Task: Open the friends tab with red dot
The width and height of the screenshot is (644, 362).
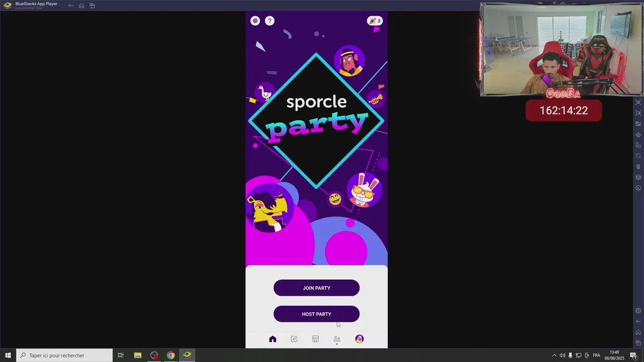Action: click(x=337, y=340)
